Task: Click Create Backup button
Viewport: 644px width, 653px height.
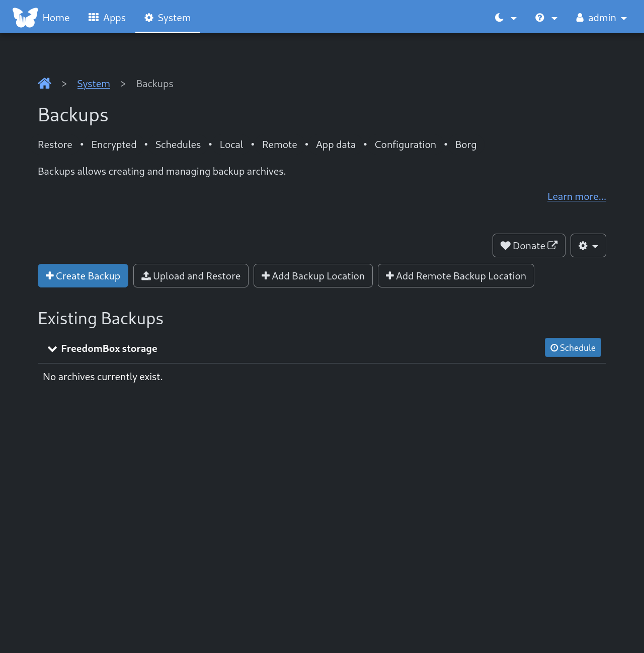Action: [83, 276]
